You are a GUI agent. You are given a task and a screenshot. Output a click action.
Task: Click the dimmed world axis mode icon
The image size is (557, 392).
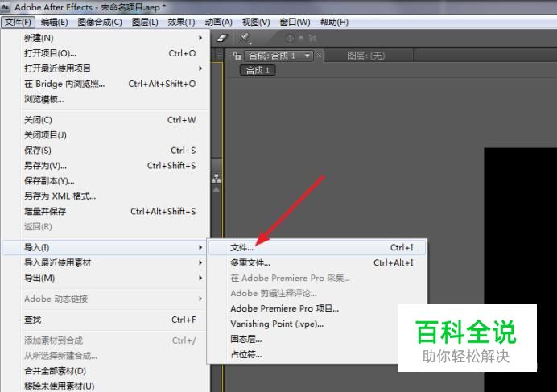pos(301,38)
